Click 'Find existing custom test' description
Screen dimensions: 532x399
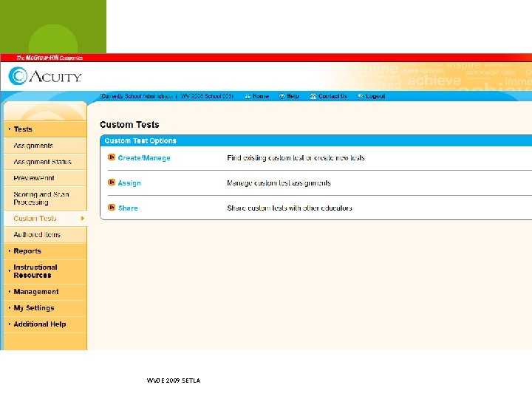[296, 158]
